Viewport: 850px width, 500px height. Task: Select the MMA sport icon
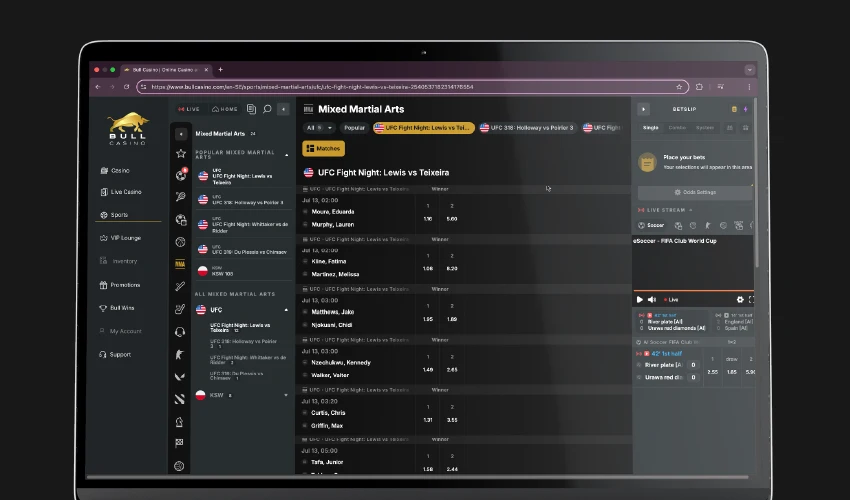181,264
